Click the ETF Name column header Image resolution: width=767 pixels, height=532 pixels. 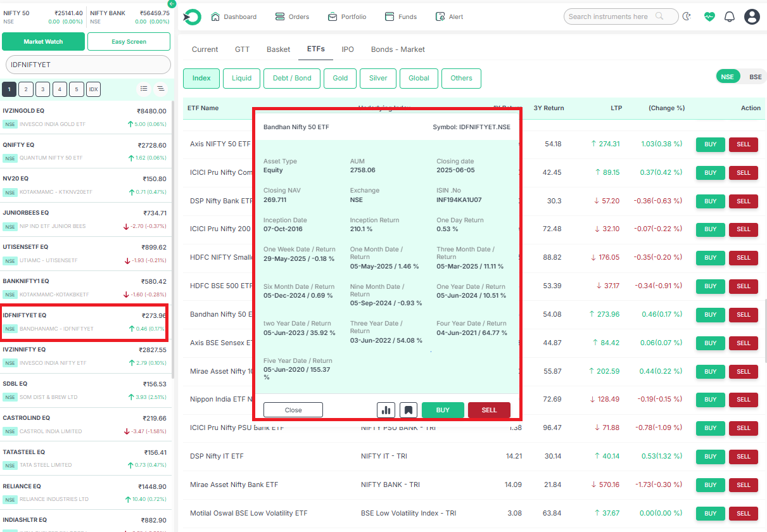(203, 108)
